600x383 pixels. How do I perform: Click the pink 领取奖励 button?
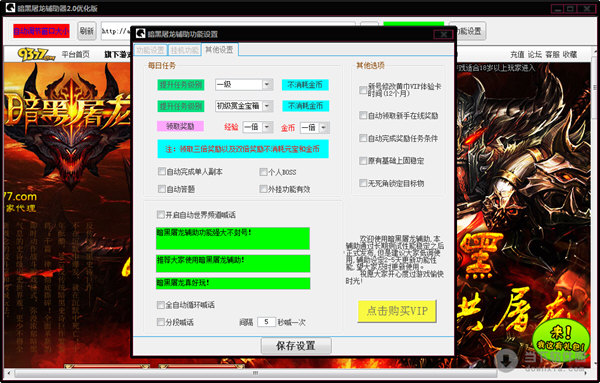click(180, 126)
